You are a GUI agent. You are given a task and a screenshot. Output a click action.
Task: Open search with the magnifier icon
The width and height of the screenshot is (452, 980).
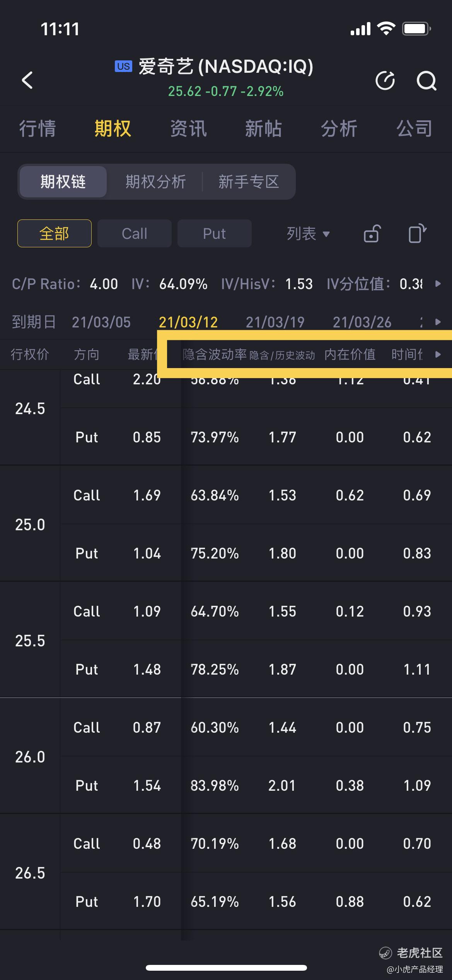[x=426, y=81]
